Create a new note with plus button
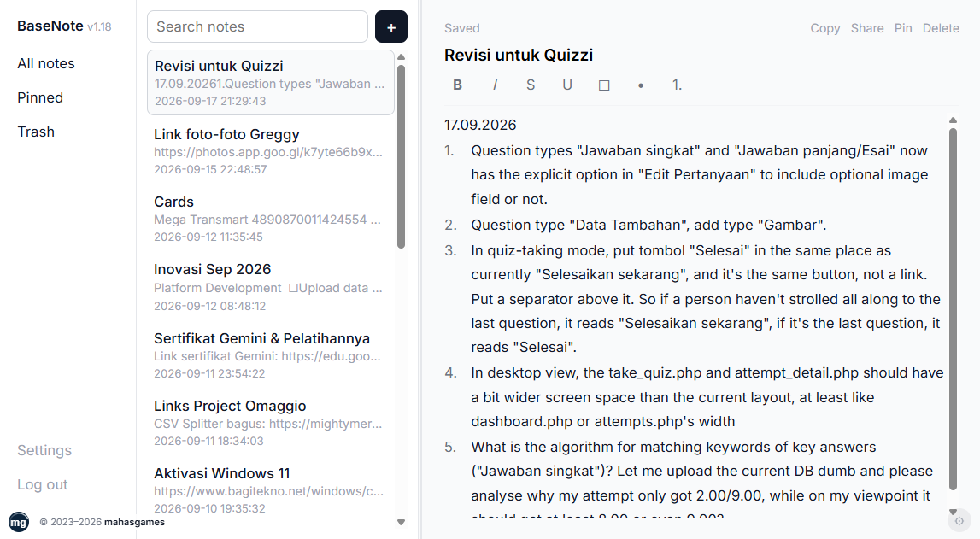This screenshot has width=980, height=539. click(390, 26)
